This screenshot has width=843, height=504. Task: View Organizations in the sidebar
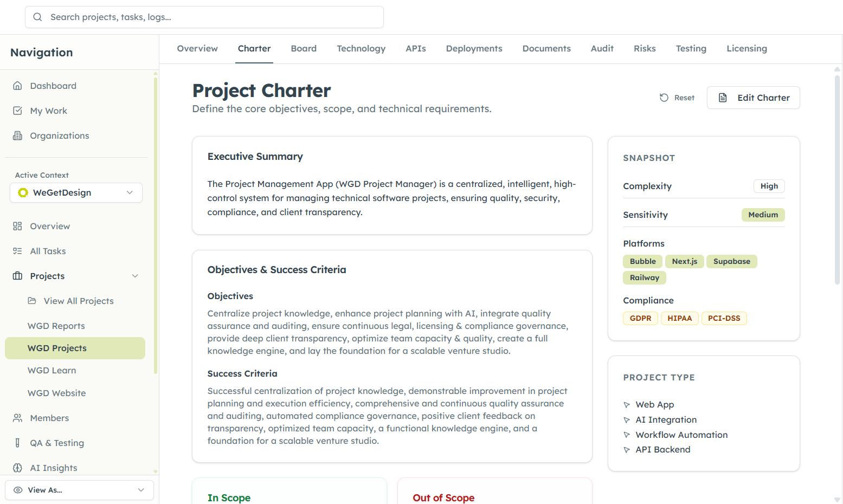coord(59,135)
